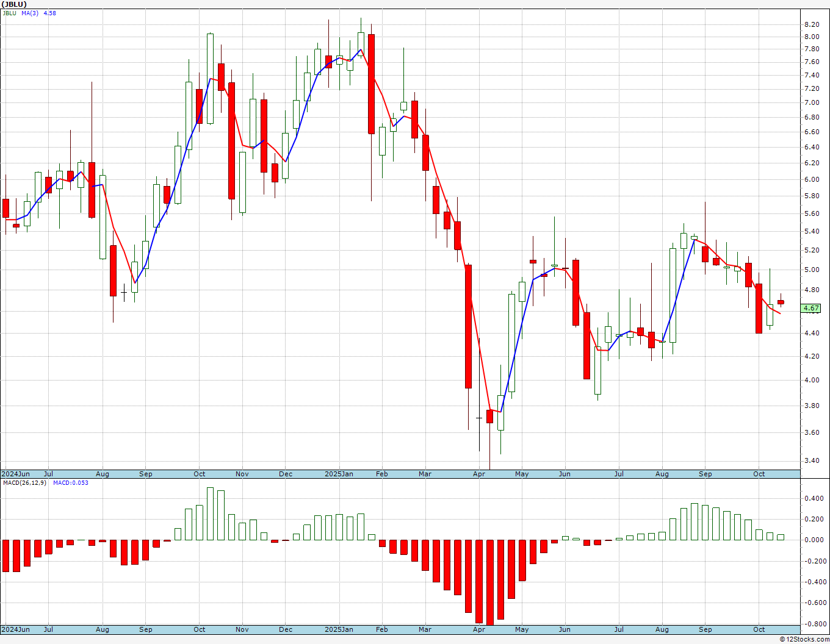Viewport: 830px width, 644px height.
Task: Click the 4.00 price axis label
Action: pos(812,380)
